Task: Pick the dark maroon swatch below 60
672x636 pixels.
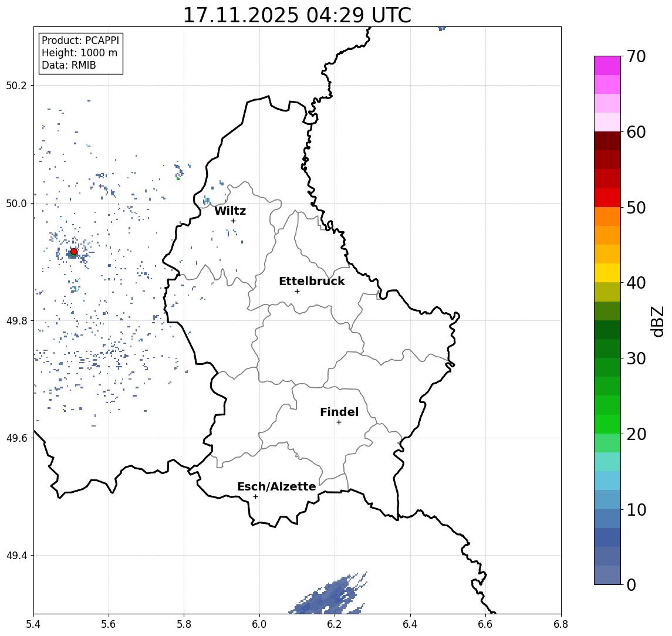Action: (x=607, y=141)
